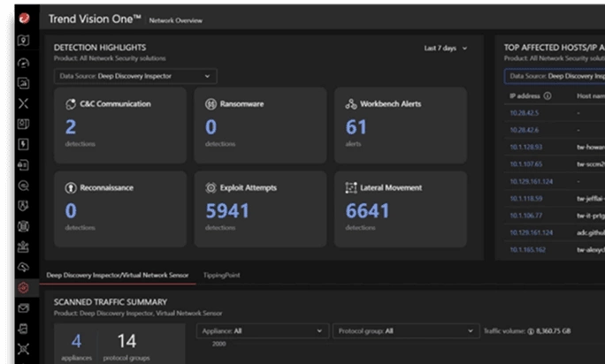Expand the Appliance: All dropdown
Viewport: 605px width, 364px height.
263,330
